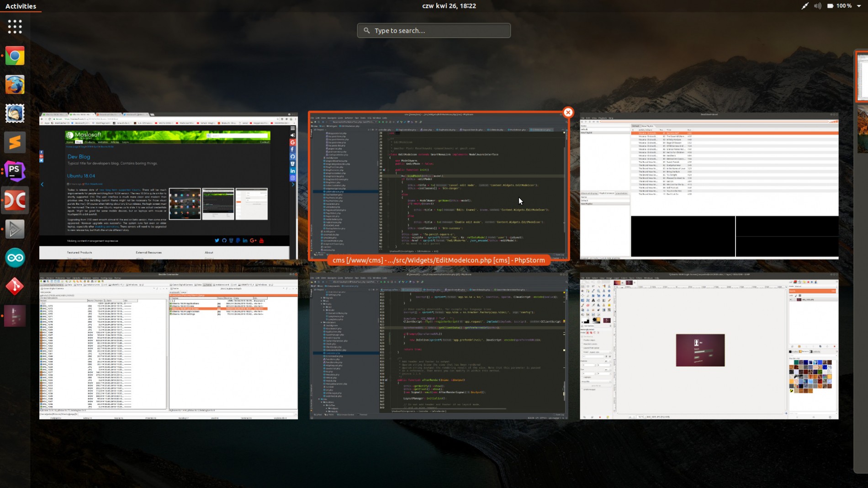The image size is (868, 488).
Task: Open the Playback menu in DeaDBeeF
Action: (603, 118)
